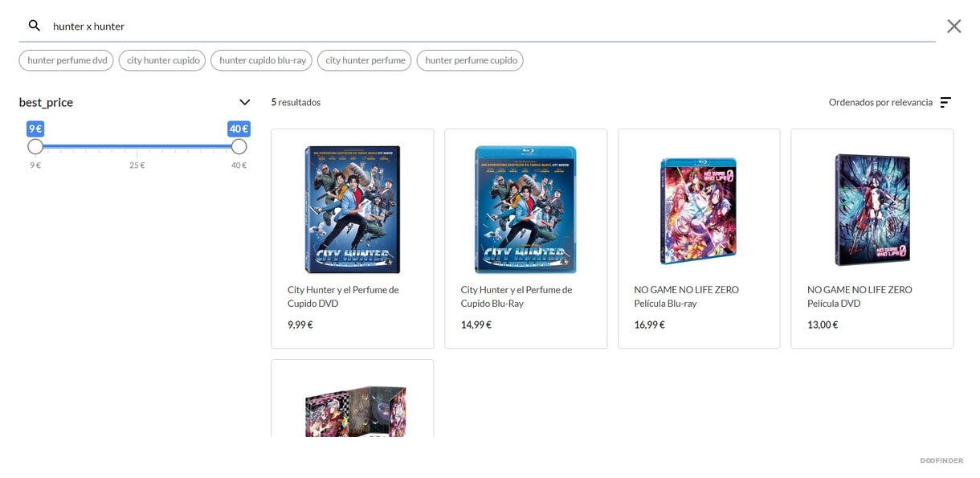Click the 14,99 € price
The width and height of the screenshot is (980, 478).
476,325
